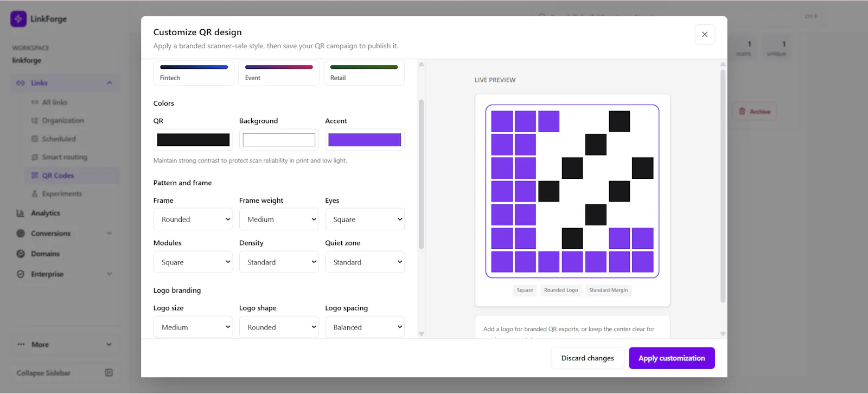Click the Archive trash icon
This screenshot has width=868, height=394.
742,111
